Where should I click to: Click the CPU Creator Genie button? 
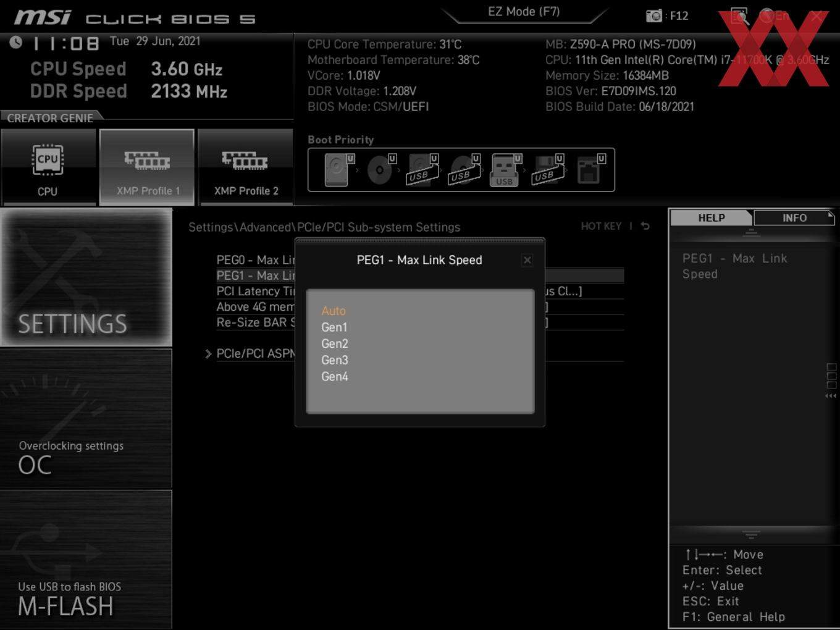point(48,167)
